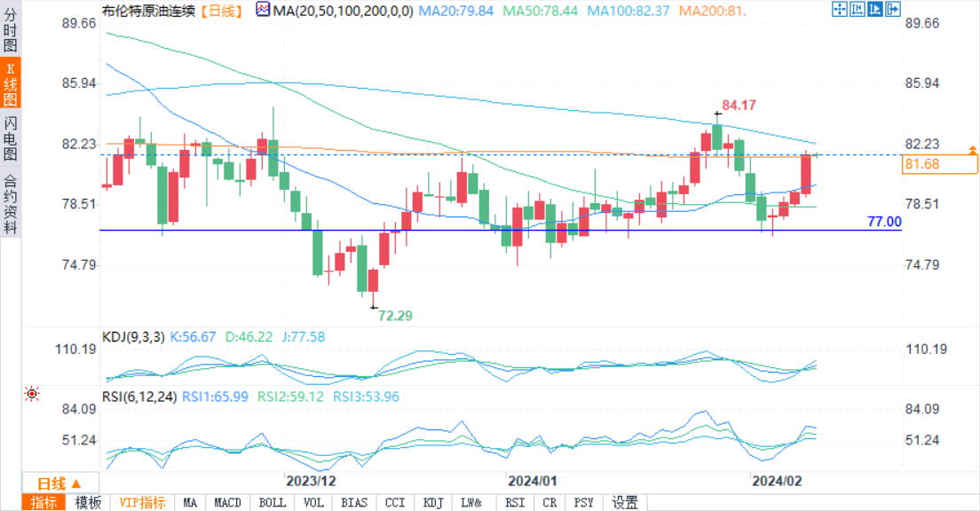Viewport: 980px width, 511px height.
Task: Click the crosshair cursor icon
Action: pos(839,11)
